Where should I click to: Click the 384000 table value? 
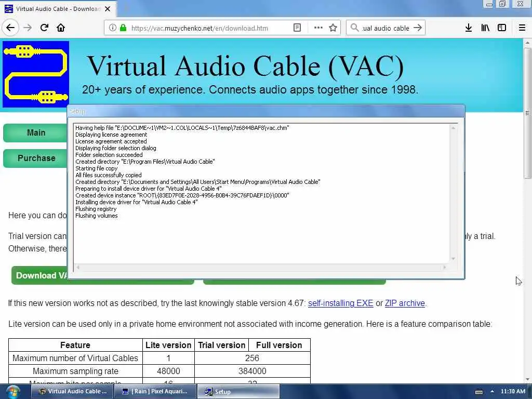click(252, 371)
